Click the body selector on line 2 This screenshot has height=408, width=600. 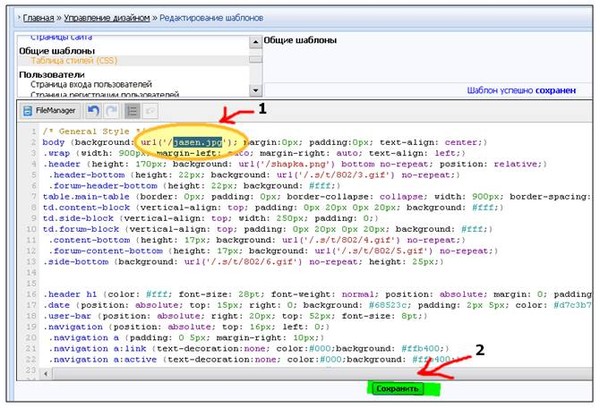(x=54, y=142)
